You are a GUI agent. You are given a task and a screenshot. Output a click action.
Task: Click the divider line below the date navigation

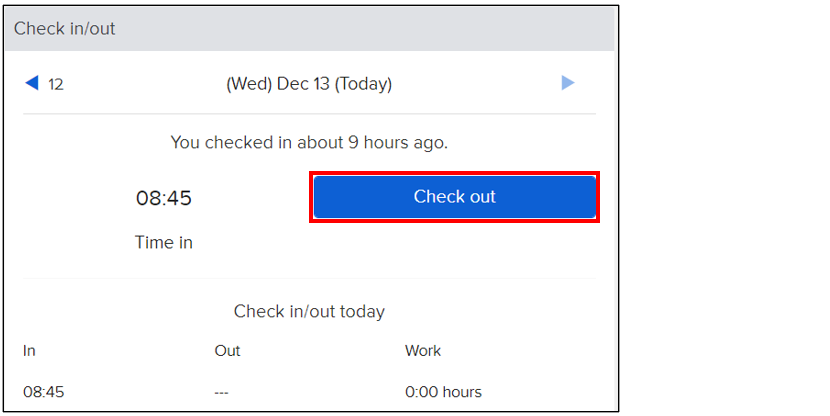(309, 114)
